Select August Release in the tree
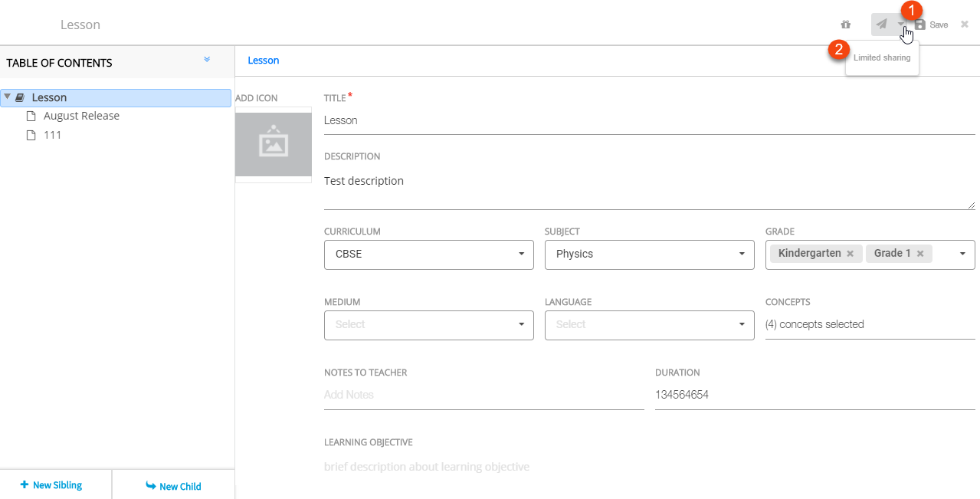 81,116
